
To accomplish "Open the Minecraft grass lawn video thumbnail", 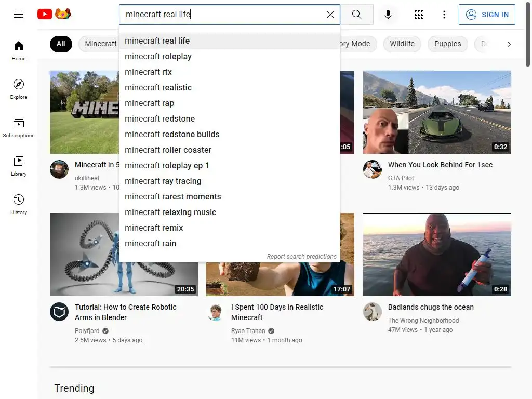I will (85, 112).
